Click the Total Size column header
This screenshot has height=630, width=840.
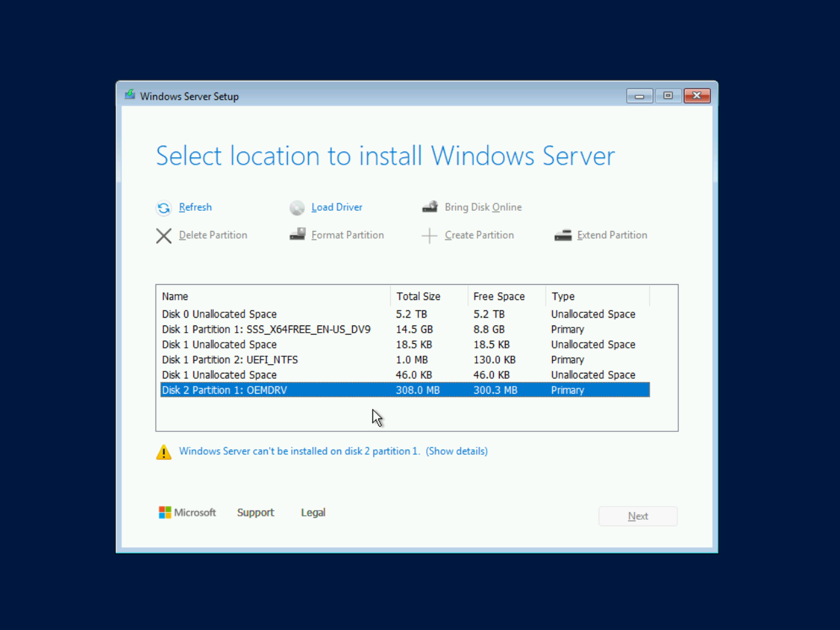[430, 297]
